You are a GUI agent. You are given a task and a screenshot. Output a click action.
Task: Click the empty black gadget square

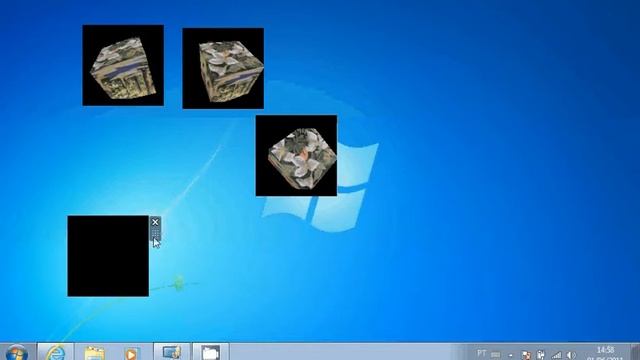tap(108, 256)
